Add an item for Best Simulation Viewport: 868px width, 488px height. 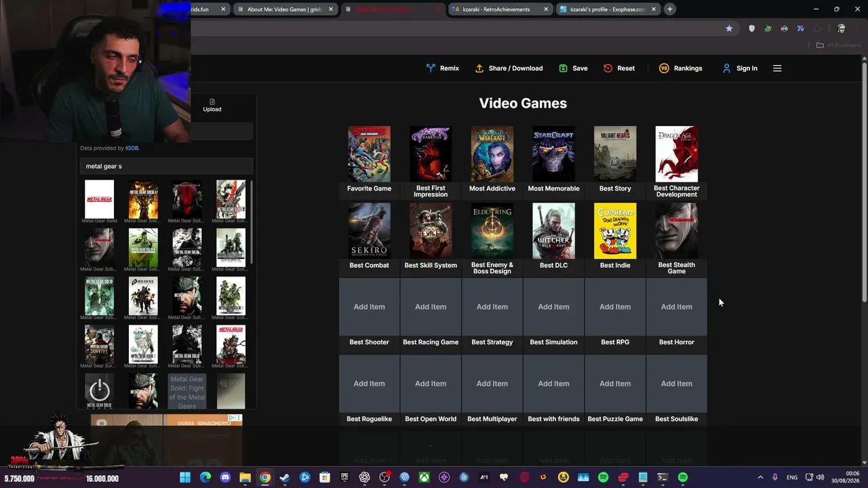coord(553,307)
